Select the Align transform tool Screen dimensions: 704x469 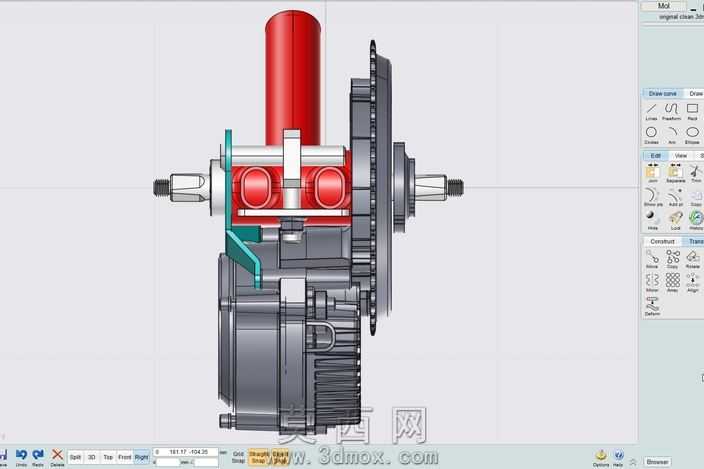click(x=693, y=283)
